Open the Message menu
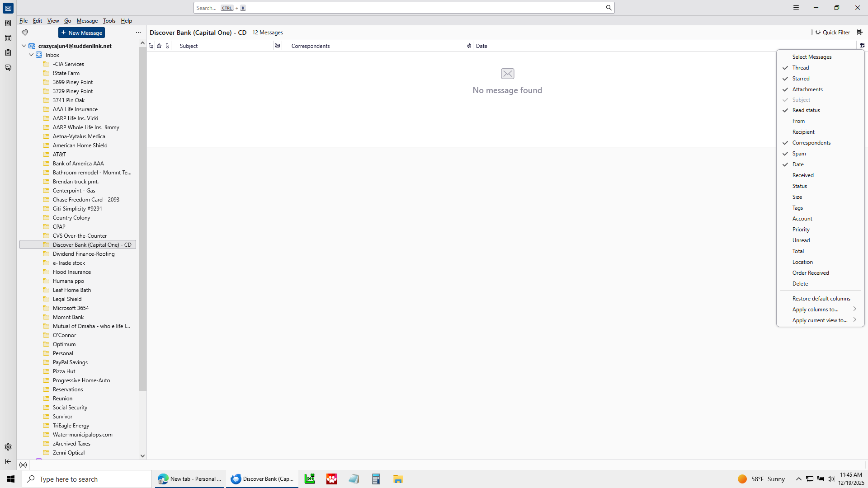 (87, 21)
